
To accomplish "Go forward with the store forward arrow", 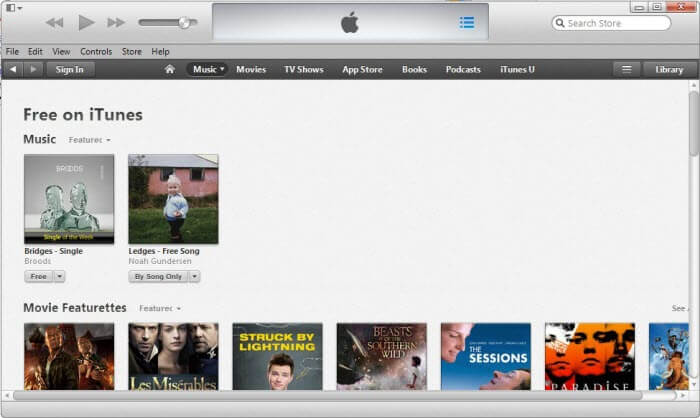I will pos(33,69).
